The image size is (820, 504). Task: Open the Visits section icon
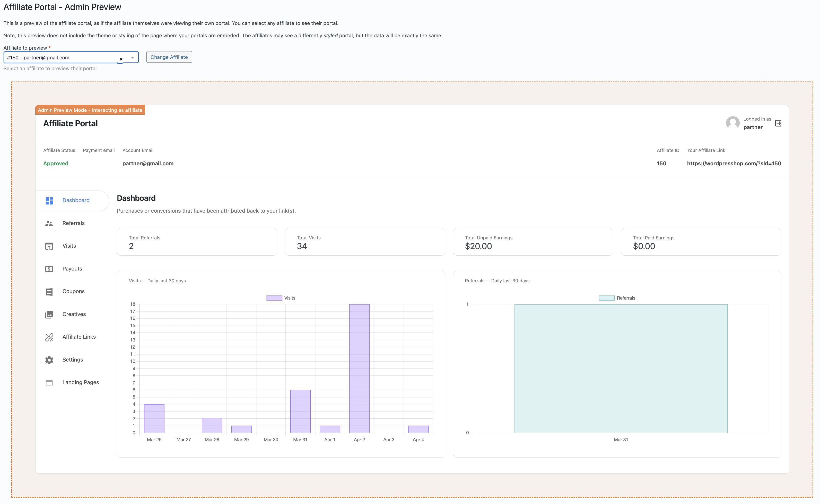[49, 246]
